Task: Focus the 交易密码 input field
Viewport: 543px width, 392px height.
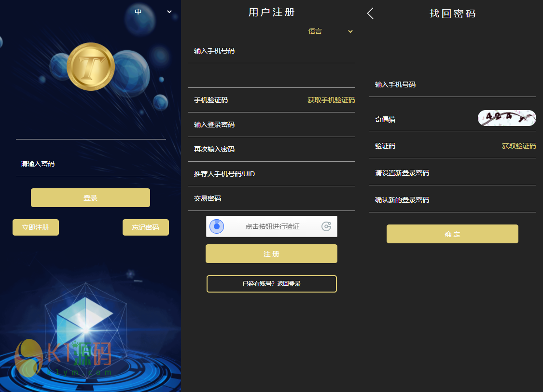Action: (271, 198)
